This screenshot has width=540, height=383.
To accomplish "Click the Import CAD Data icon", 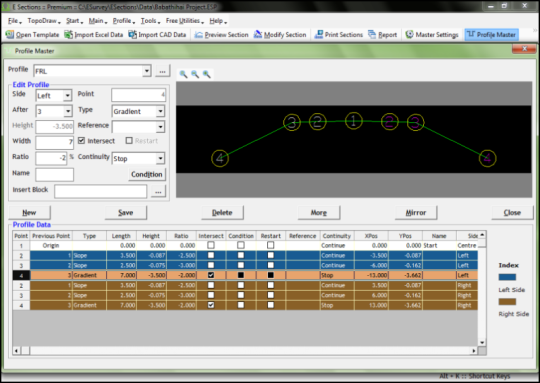I will tap(132, 34).
